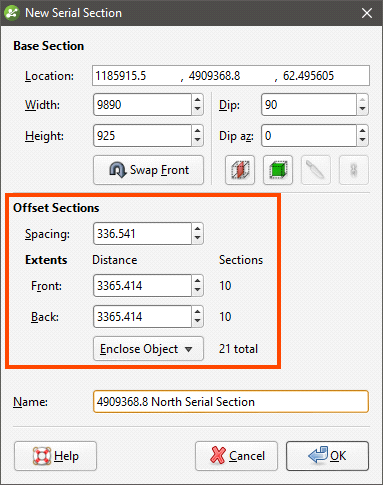Viewport: 383px width, 485px height.
Task: Confirm the dialog with OK
Action: [x=327, y=456]
